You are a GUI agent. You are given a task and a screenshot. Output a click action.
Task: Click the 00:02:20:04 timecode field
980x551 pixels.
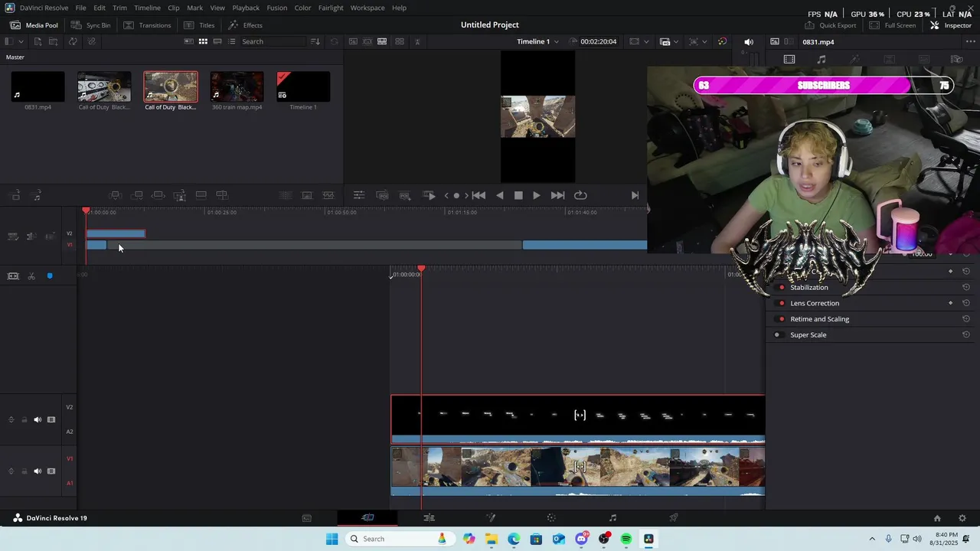(598, 41)
